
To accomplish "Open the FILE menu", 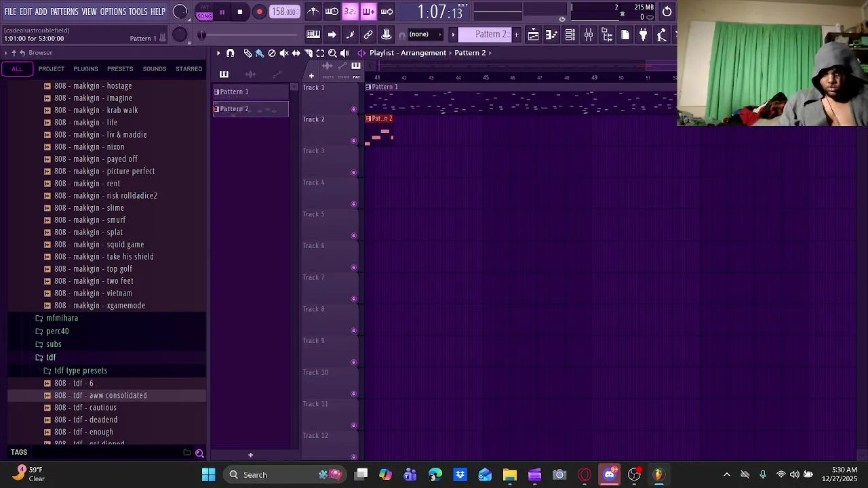I will point(10,12).
